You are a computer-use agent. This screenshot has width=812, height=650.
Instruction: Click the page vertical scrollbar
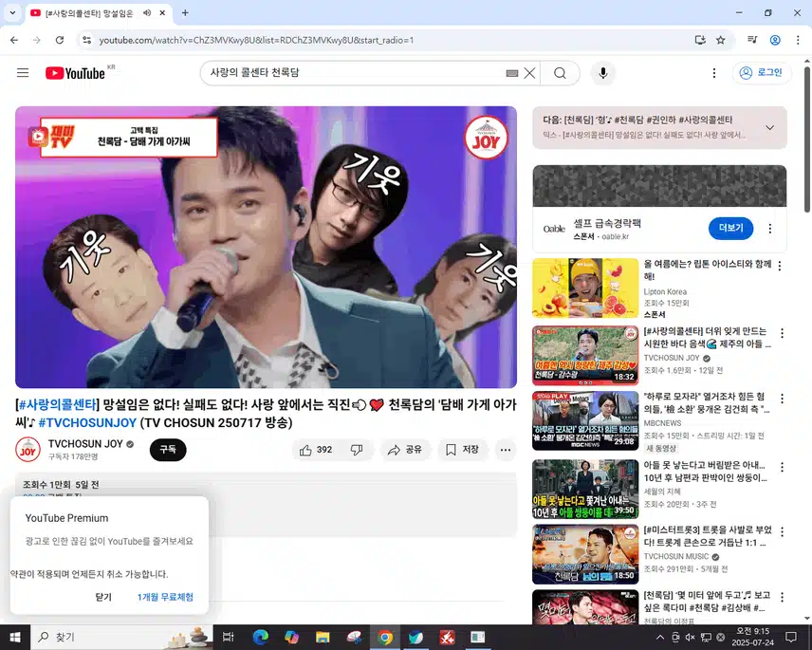(807, 139)
